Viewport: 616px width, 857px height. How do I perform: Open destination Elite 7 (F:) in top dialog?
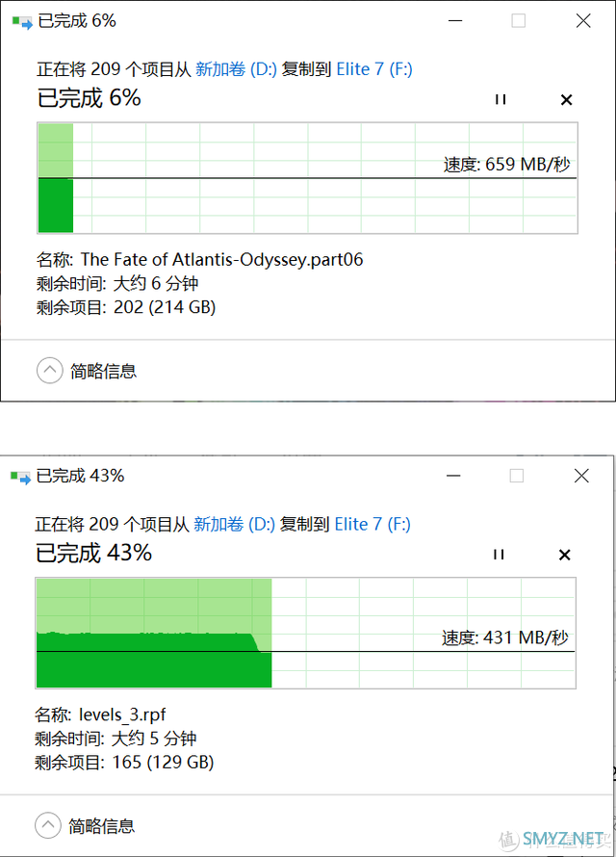374,69
